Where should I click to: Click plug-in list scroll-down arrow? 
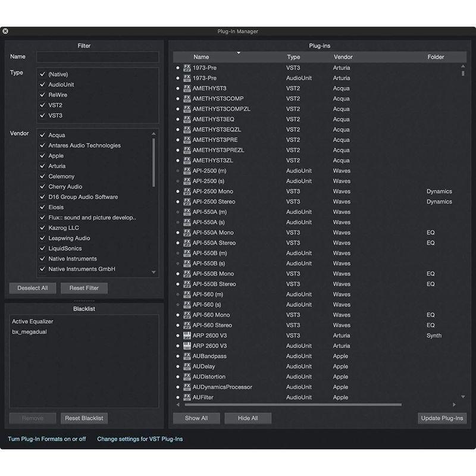click(463, 397)
